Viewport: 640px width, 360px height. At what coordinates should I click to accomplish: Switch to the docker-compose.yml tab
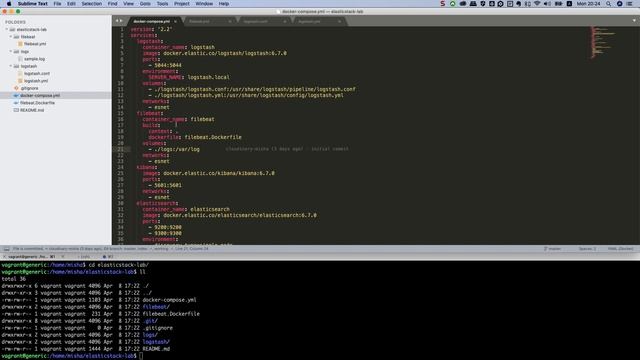[x=151, y=21]
